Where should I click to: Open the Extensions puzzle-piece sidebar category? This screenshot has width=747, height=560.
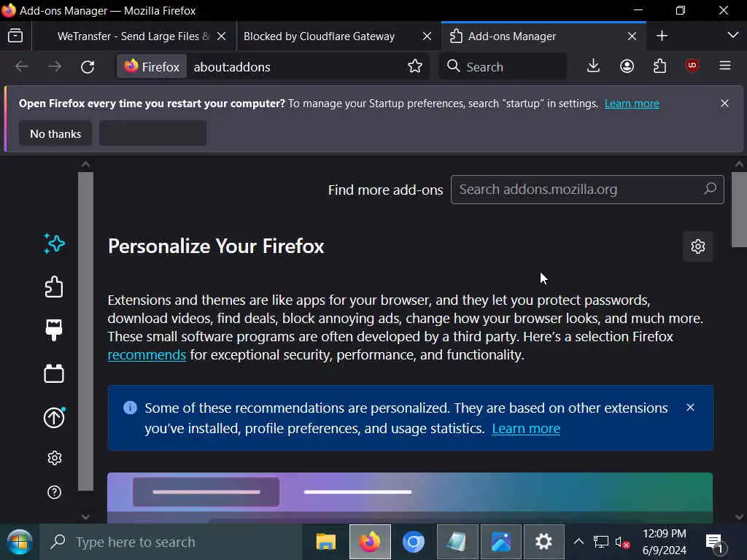(x=54, y=287)
